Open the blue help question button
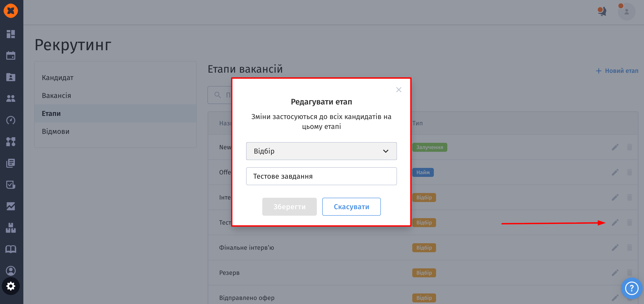The height and width of the screenshot is (304, 644). click(x=631, y=289)
